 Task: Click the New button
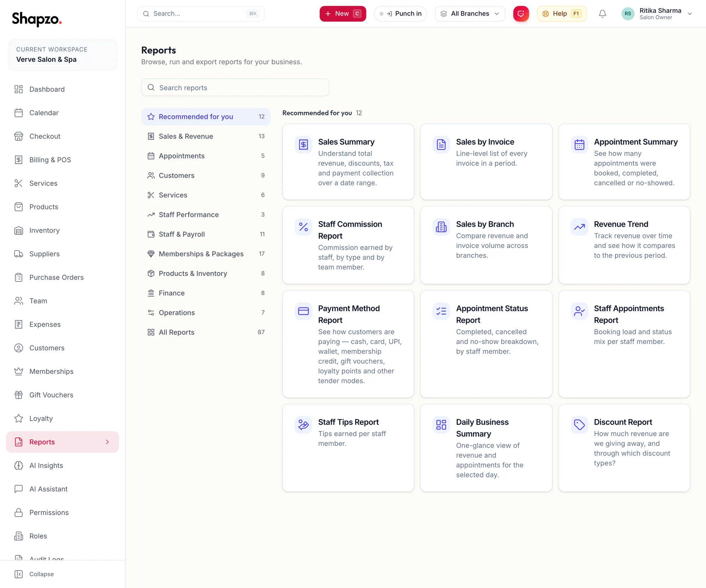(343, 14)
